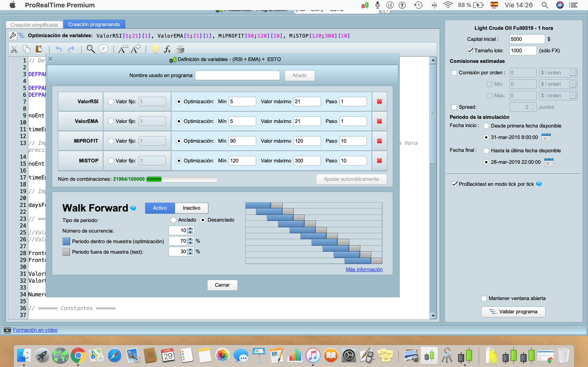
Task: Set Walk Forward to Inactivo
Action: pos(192,208)
